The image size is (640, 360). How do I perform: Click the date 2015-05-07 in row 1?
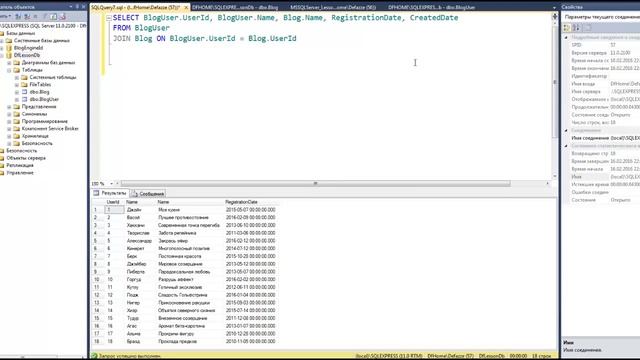pyautogui.click(x=250, y=210)
